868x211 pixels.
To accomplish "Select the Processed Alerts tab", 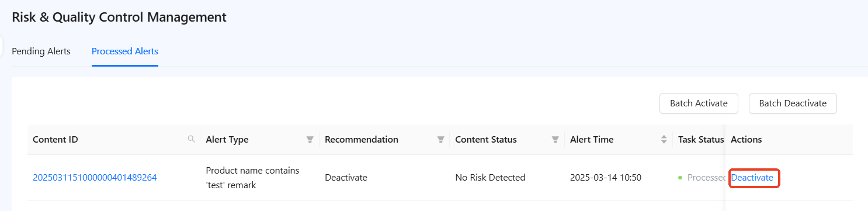I will 125,51.
